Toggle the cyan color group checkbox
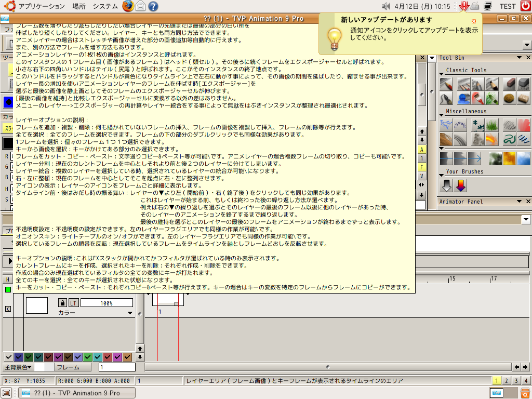532x399 pixels. point(97,356)
